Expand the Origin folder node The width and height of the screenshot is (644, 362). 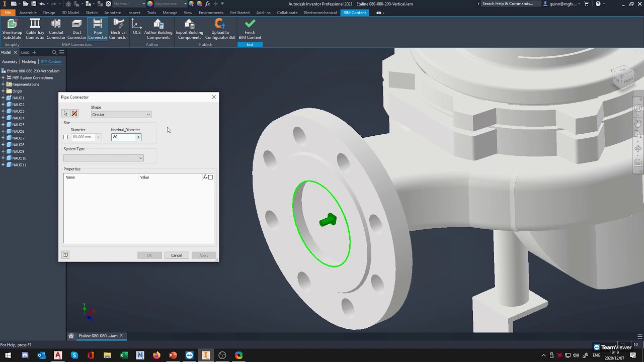[3, 91]
